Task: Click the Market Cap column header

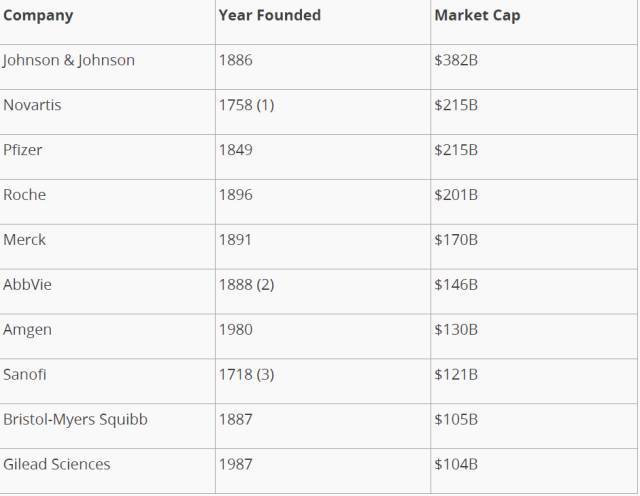Action: pos(477,16)
